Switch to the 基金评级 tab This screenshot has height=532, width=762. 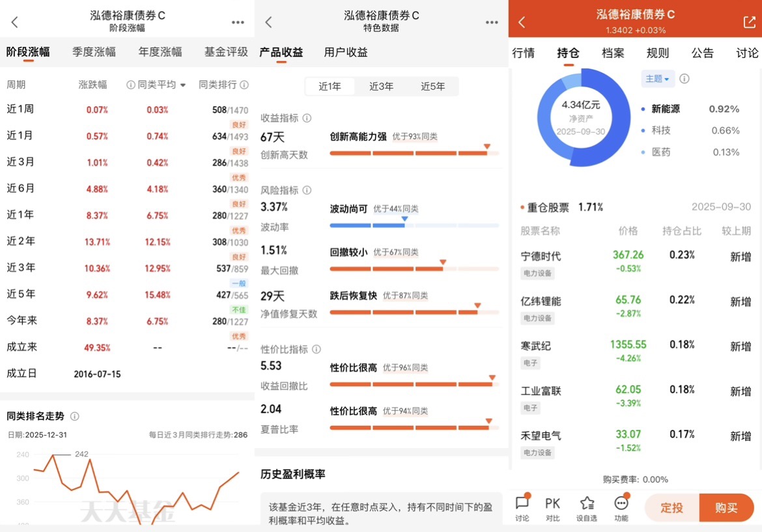[226, 52]
